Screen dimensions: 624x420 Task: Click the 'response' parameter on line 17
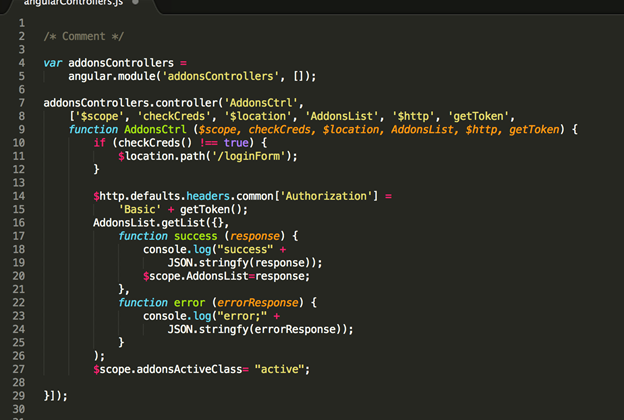255,236
